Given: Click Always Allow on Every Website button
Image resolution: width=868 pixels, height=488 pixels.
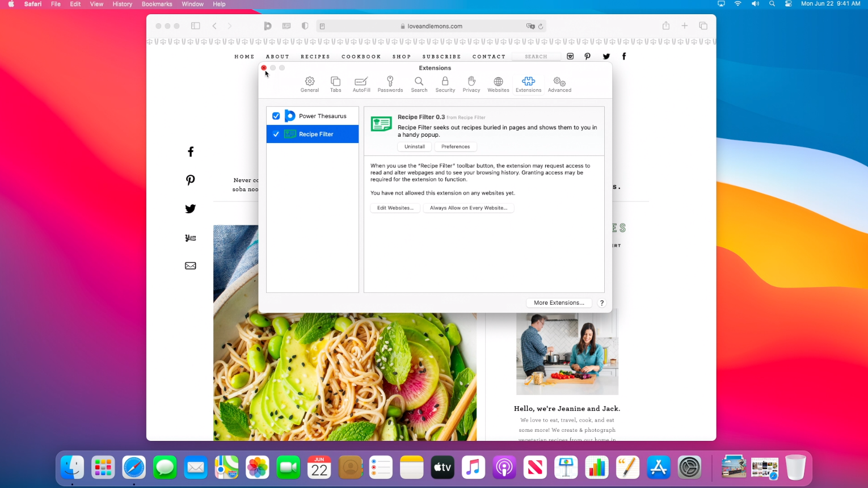Looking at the screenshot, I should (x=468, y=208).
